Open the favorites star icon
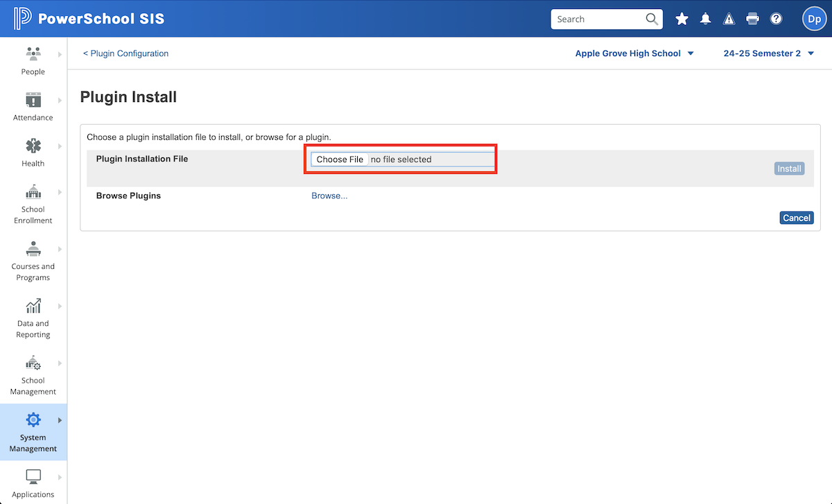The height and width of the screenshot is (504, 832). click(x=682, y=19)
